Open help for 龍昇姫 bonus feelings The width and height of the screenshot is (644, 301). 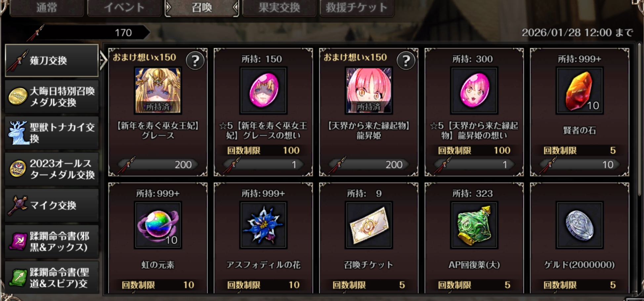click(x=406, y=61)
